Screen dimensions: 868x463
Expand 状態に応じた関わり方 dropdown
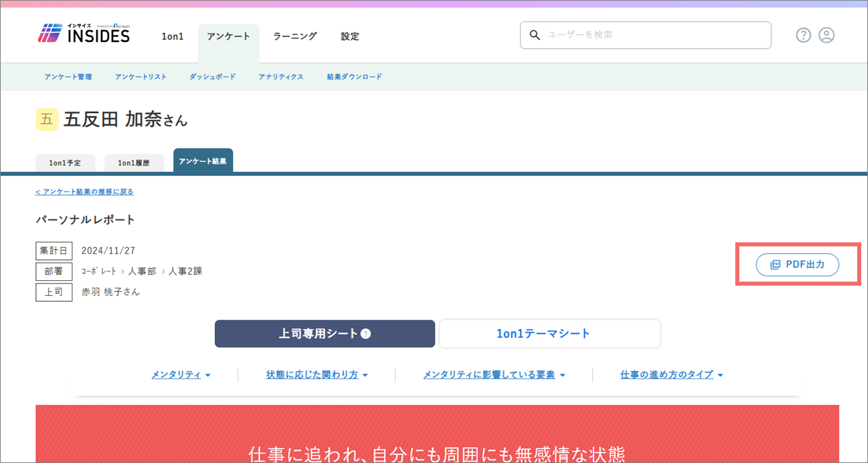[317, 374]
